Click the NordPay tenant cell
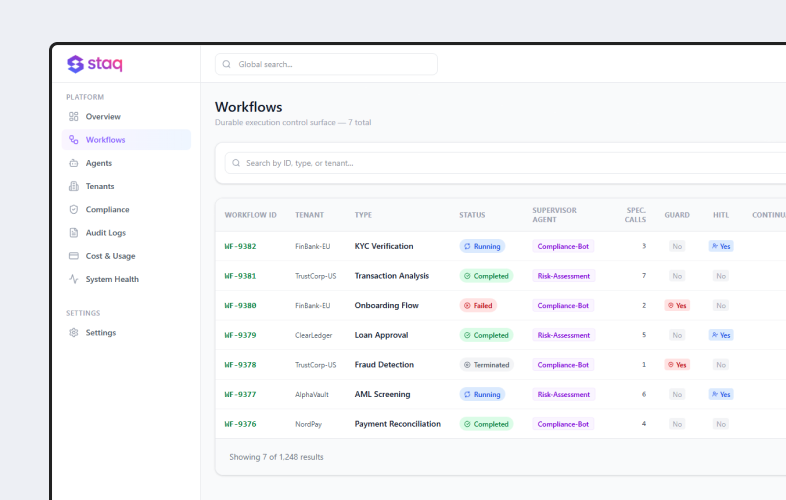Screen dimensions: 786x500 (308, 424)
